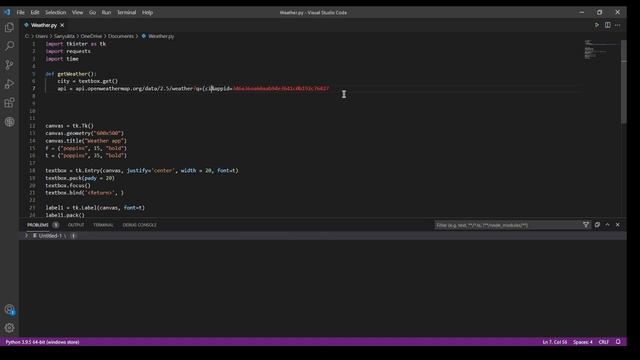The width and height of the screenshot is (640, 360).
Task: Click the CRLF end-of-line status item
Action: pyautogui.click(x=604, y=342)
